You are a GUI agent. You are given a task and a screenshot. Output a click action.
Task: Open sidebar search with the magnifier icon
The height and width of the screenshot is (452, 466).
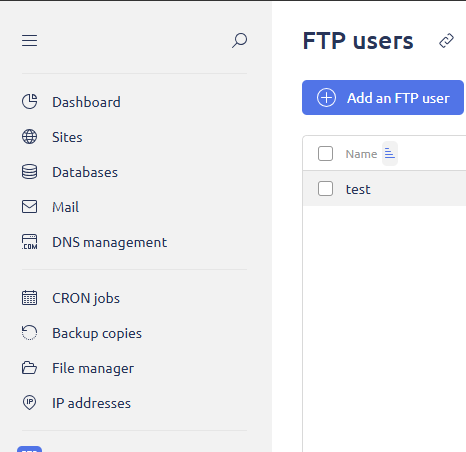pos(239,40)
